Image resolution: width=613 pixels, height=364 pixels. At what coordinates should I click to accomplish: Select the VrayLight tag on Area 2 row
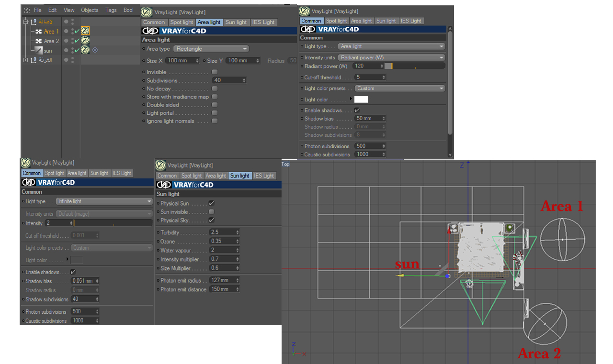(85, 41)
